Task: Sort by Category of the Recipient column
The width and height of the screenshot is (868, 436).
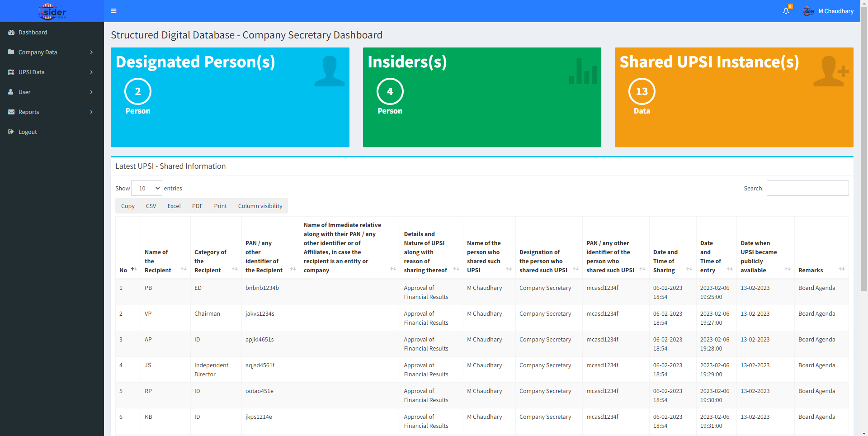Action: pyautogui.click(x=235, y=270)
